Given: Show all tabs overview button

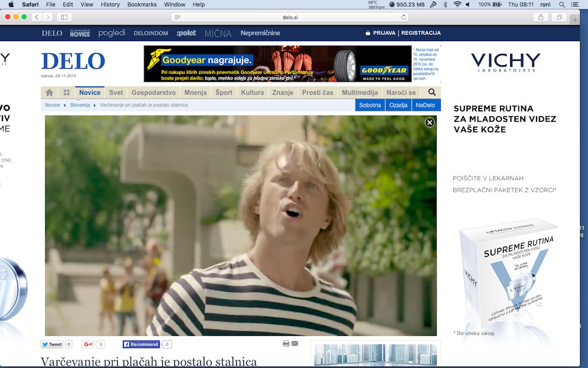Looking at the screenshot, I should click(x=559, y=17).
